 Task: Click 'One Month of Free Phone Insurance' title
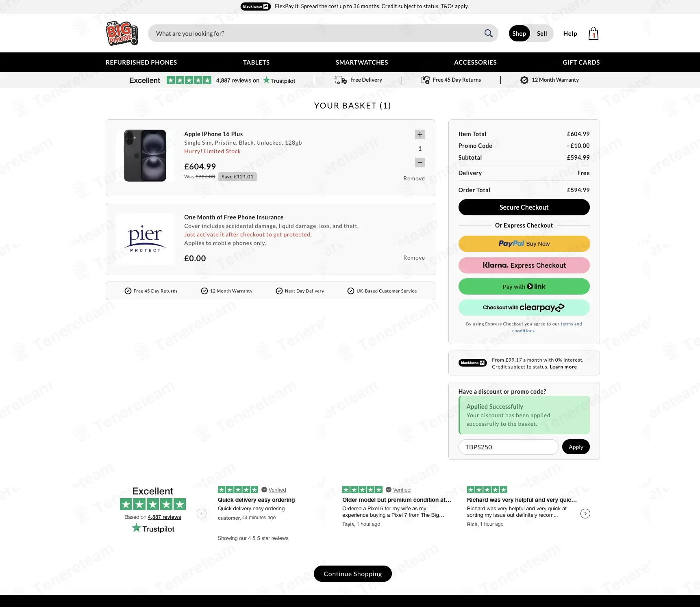coord(234,217)
